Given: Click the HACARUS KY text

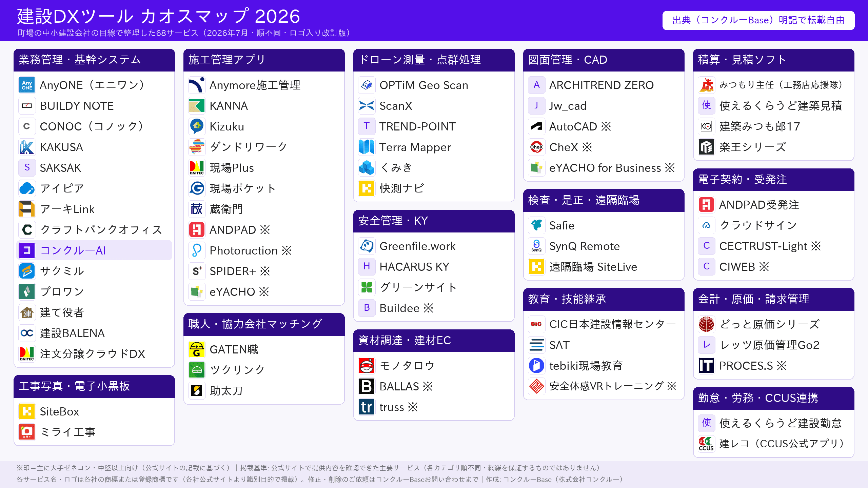Looking at the screenshot, I should point(414,267).
